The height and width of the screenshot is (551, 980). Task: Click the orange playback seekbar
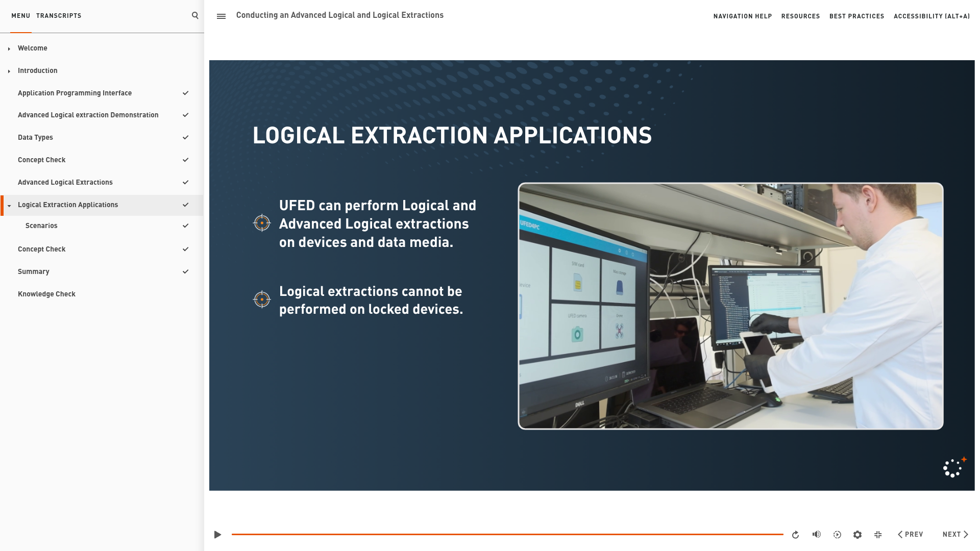click(x=507, y=534)
